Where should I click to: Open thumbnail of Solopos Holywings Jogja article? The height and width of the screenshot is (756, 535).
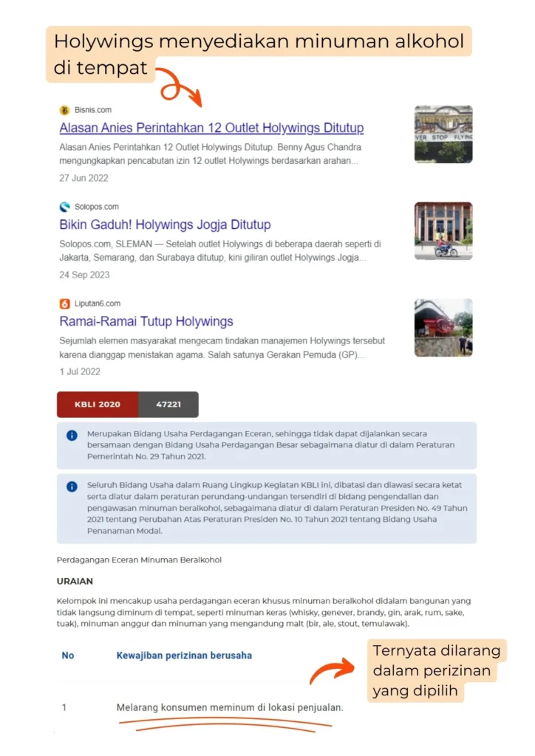(x=443, y=231)
